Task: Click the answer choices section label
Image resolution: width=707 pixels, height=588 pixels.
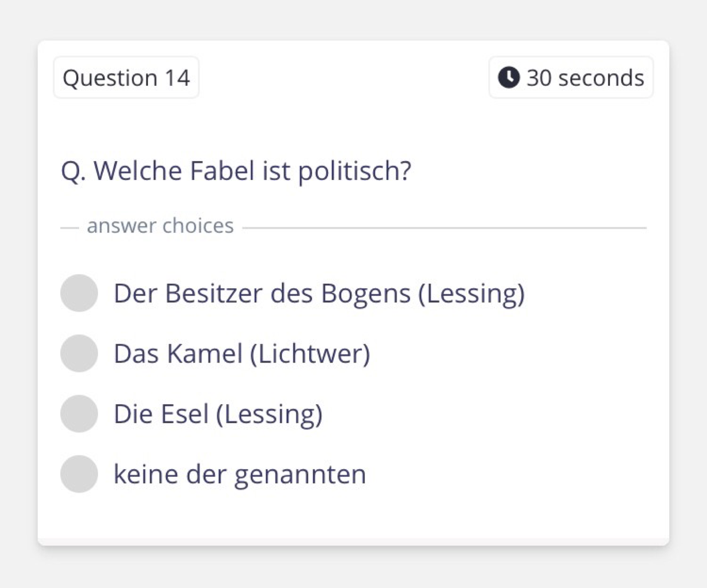Action: point(160,226)
